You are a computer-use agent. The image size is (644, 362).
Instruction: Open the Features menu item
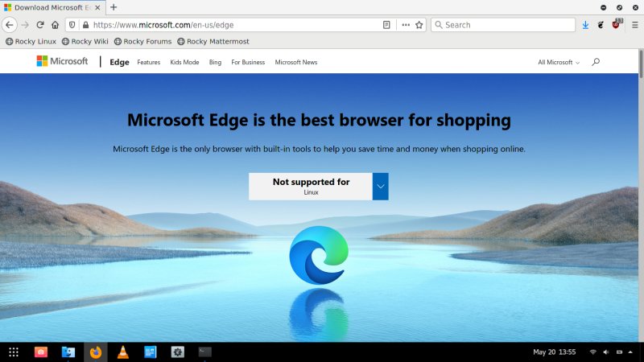[x=149, y=63]
